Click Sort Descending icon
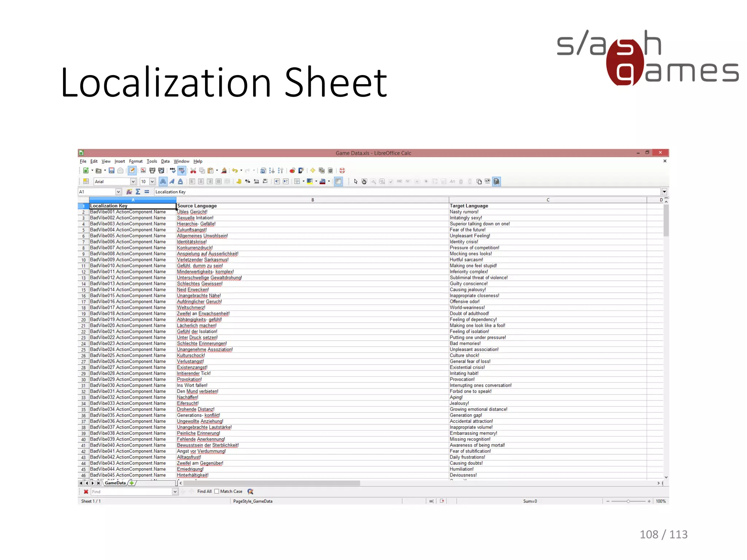 click(280, 171)
